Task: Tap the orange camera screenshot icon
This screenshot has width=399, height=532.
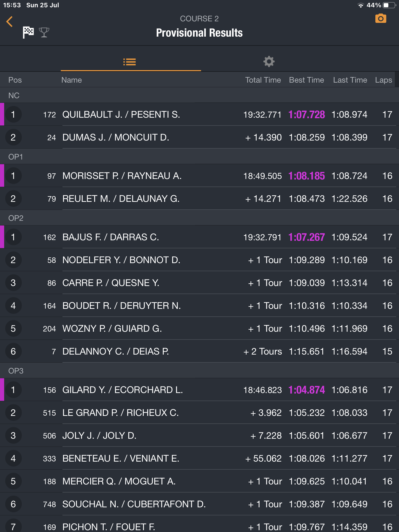Action: [381, 19]
